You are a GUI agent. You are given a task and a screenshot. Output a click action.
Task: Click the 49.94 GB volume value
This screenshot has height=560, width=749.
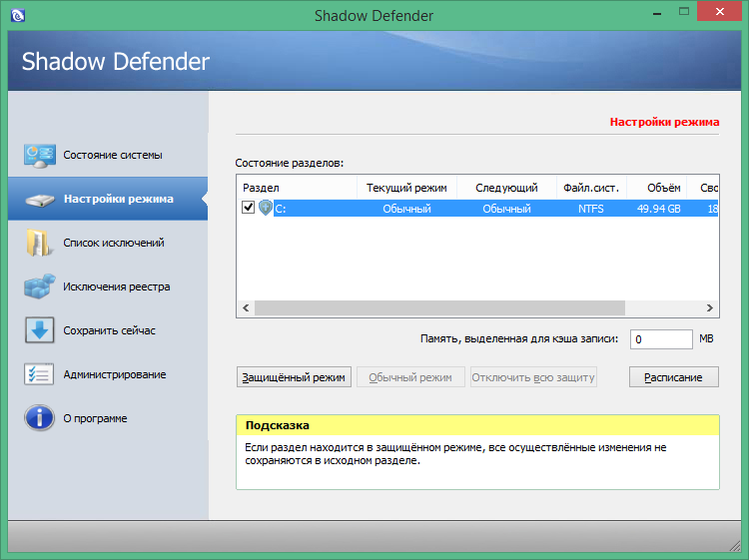(x=658, y=209)
